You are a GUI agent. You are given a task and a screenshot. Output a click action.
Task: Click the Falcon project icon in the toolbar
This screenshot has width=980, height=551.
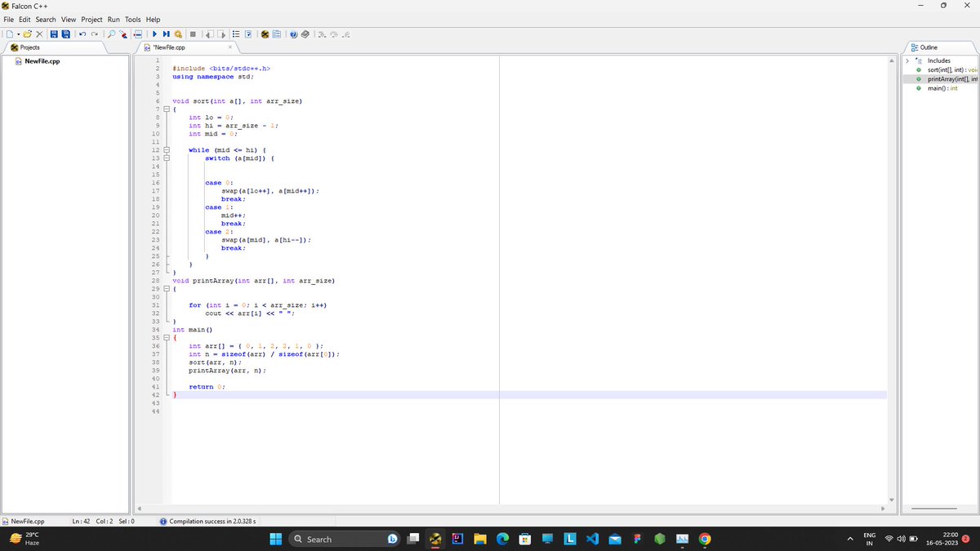[265, 34]
